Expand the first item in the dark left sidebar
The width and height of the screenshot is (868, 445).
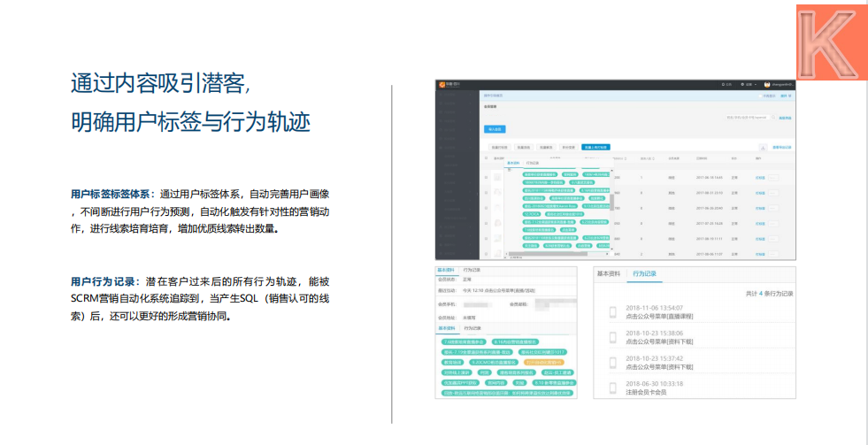pos(457,95)
